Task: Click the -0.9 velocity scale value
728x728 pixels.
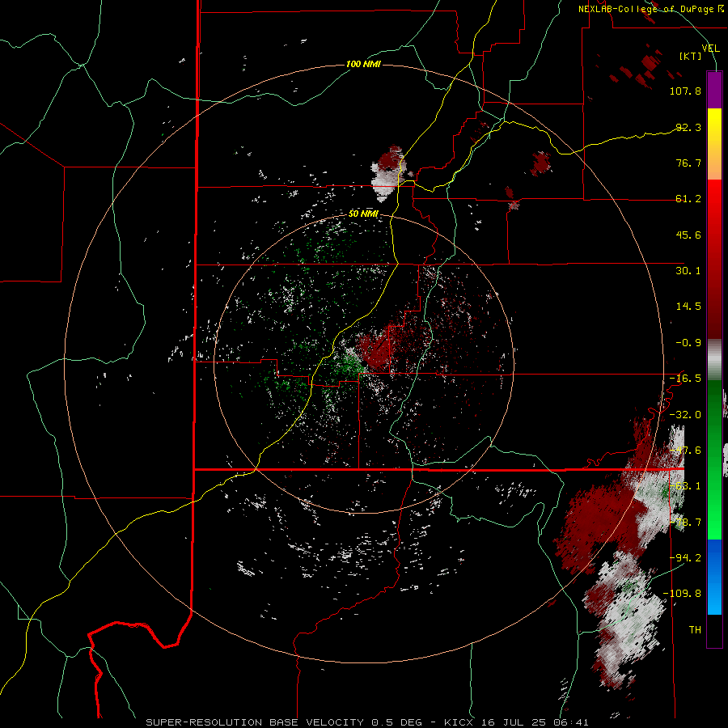Action: [688, 343]
